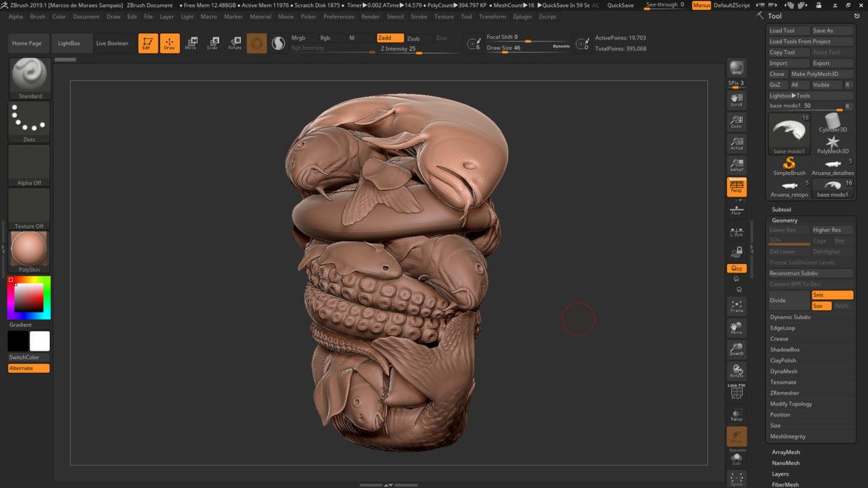Image resolution: width=868 pixels, height=488 pixels.
Task: Expand the Subtool section
Action: coord(781,210)
